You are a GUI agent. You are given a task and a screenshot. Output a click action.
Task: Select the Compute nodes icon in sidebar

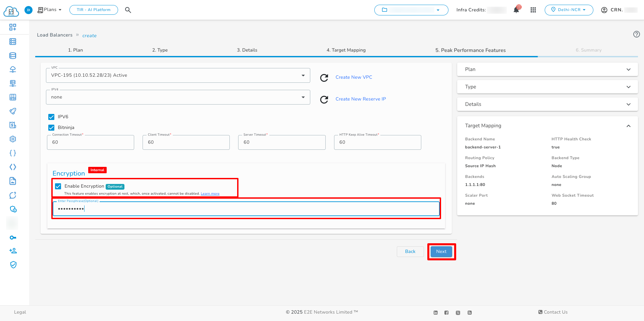(x=13, y=41)
